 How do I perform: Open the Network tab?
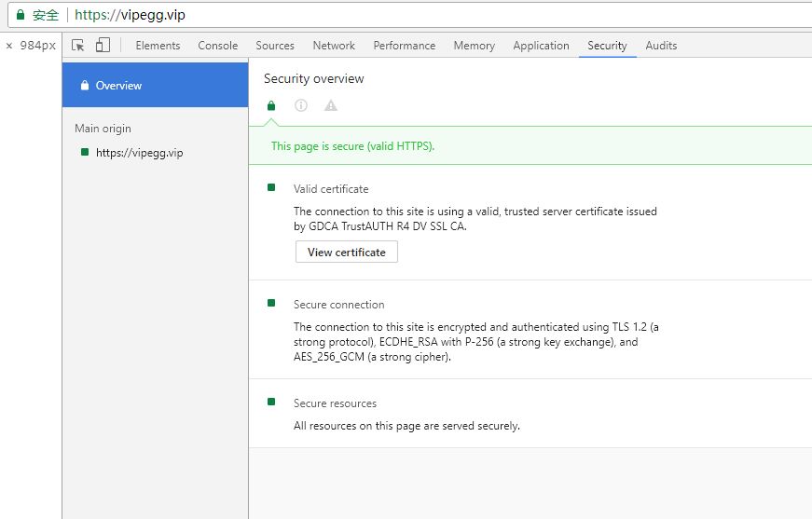click(334, 46)
